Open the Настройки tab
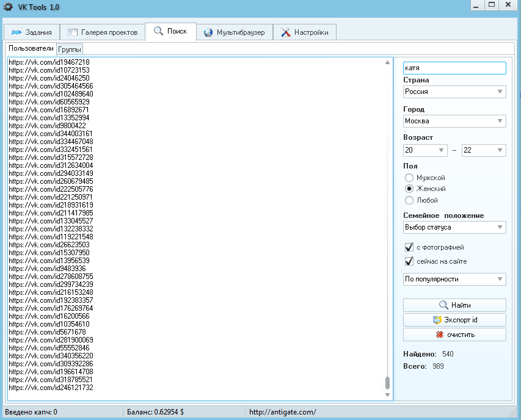 point(305,32)
